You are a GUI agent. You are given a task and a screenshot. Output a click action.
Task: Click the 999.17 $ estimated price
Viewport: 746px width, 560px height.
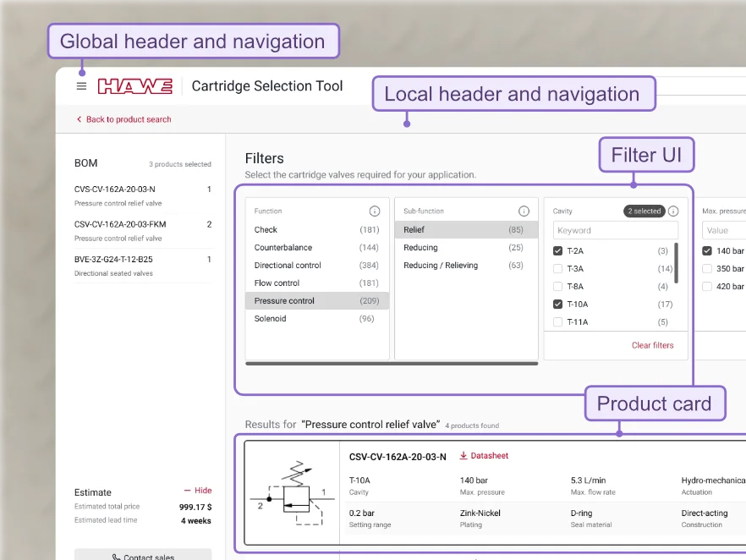pyautogui.click(x=195, y=508)
